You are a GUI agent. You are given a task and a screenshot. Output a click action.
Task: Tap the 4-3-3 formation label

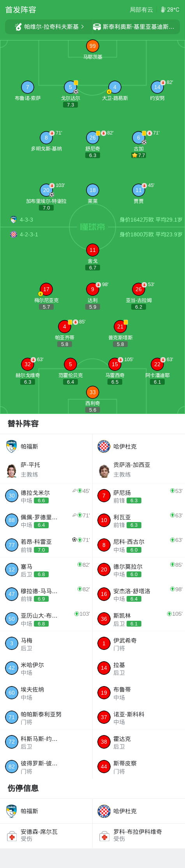tap(26, 220)
